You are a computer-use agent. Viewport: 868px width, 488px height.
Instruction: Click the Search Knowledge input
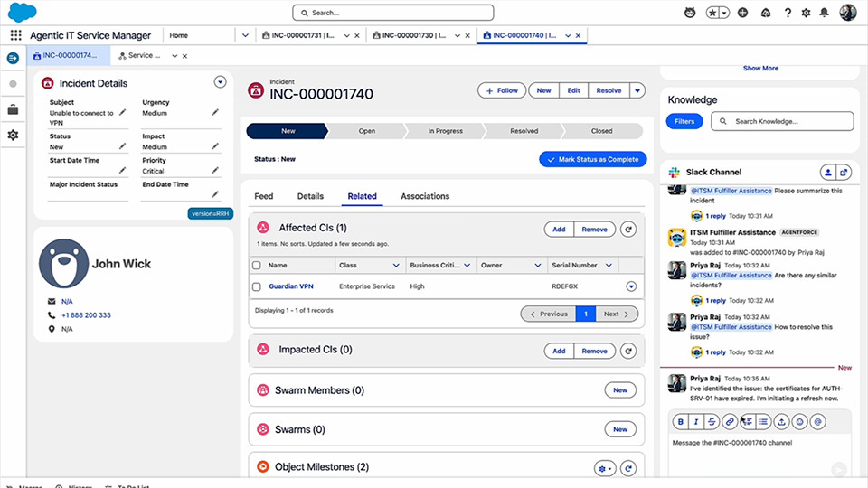pos(782,121)
